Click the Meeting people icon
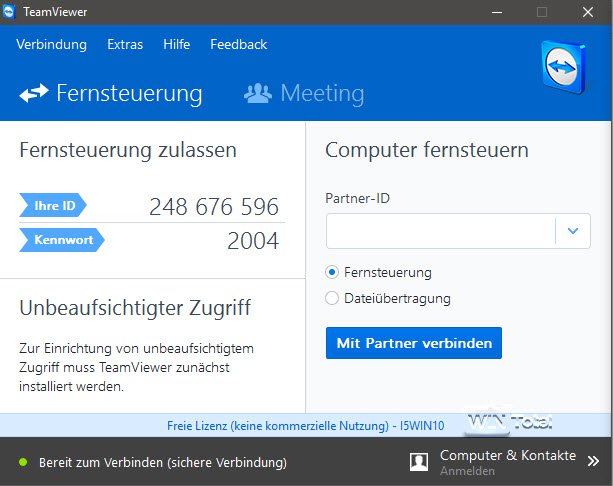 click(258, 94)
